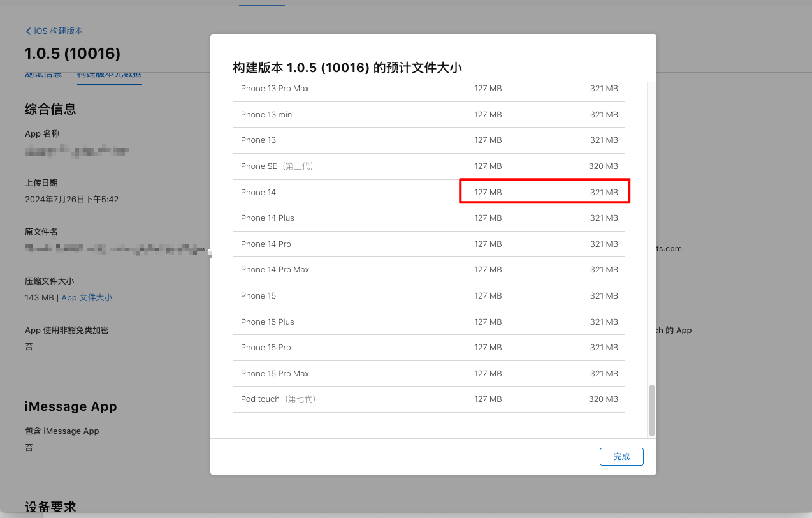Open the App 文件大小 link
812x518 pixels.
[x=87, y=297]
